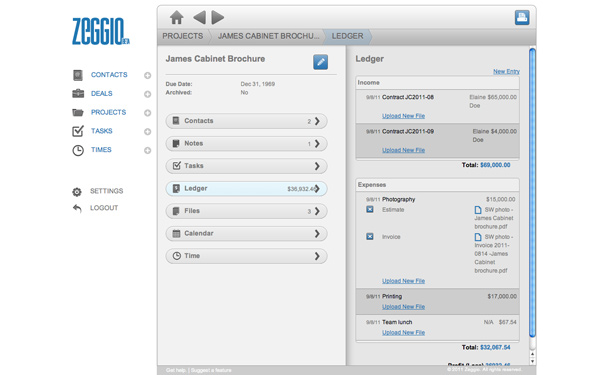Upload New File for Contract JC2011-09

tap(403, 150)
